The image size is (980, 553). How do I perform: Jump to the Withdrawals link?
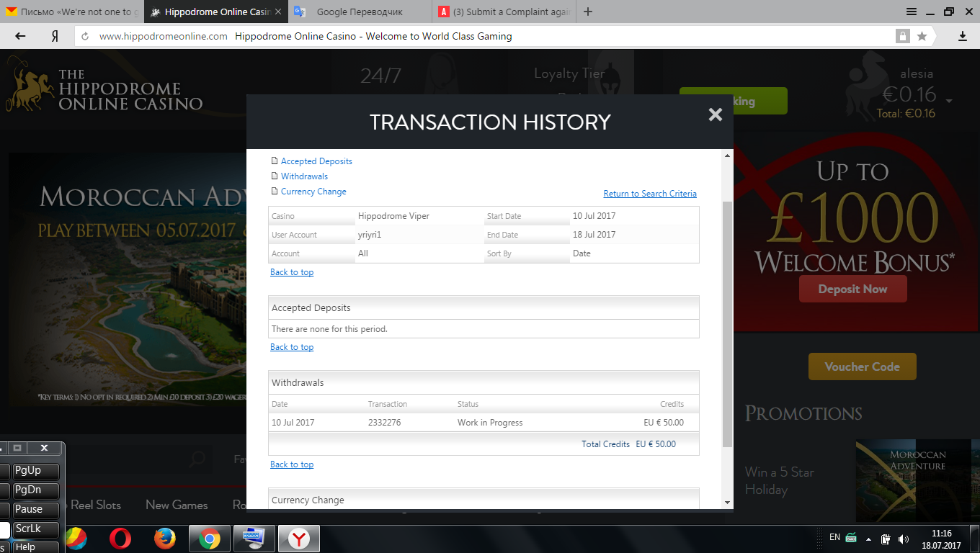coord(304,176)
